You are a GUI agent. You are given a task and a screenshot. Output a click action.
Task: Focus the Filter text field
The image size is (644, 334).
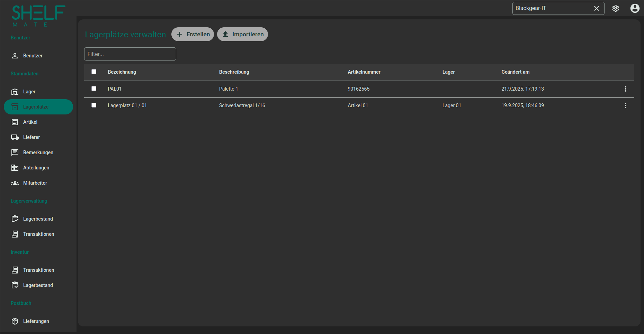[x=130, y=54]
